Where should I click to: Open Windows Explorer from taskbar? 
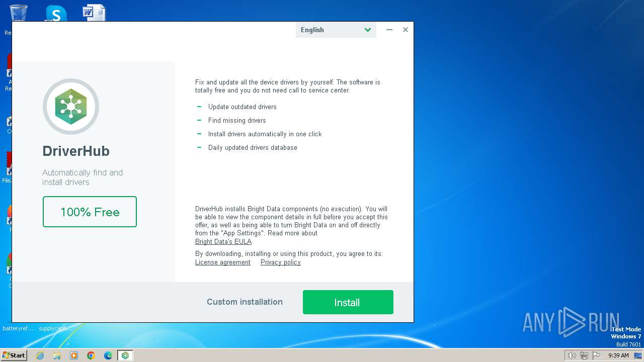click(57, 355)
